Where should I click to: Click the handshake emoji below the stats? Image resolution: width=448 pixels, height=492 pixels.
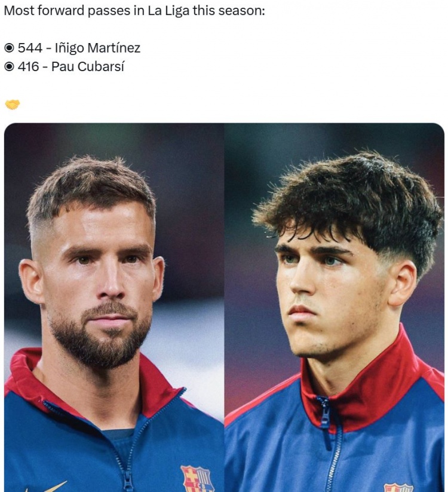[x=13, y=105]
